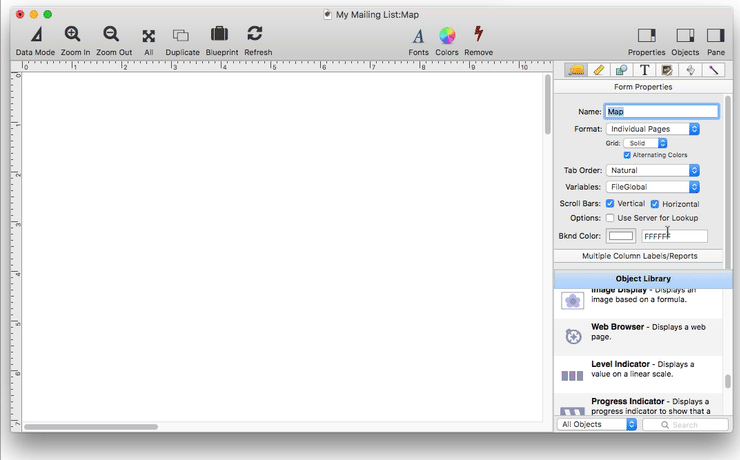The image size is (740, 460).
Task: Click the Duplicate toolbar icon
Action: coord(181,35)
